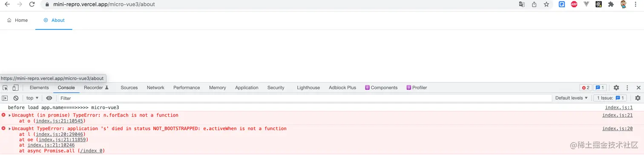Viewport: 644px width, 155px height.
Task: Open the Performance tab
Action: click(x=187, y=87)
